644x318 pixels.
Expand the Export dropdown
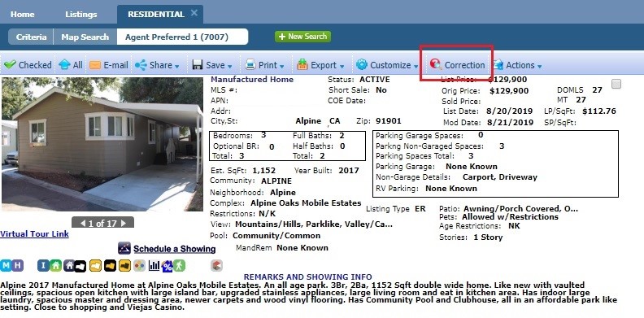coord(320,65)
